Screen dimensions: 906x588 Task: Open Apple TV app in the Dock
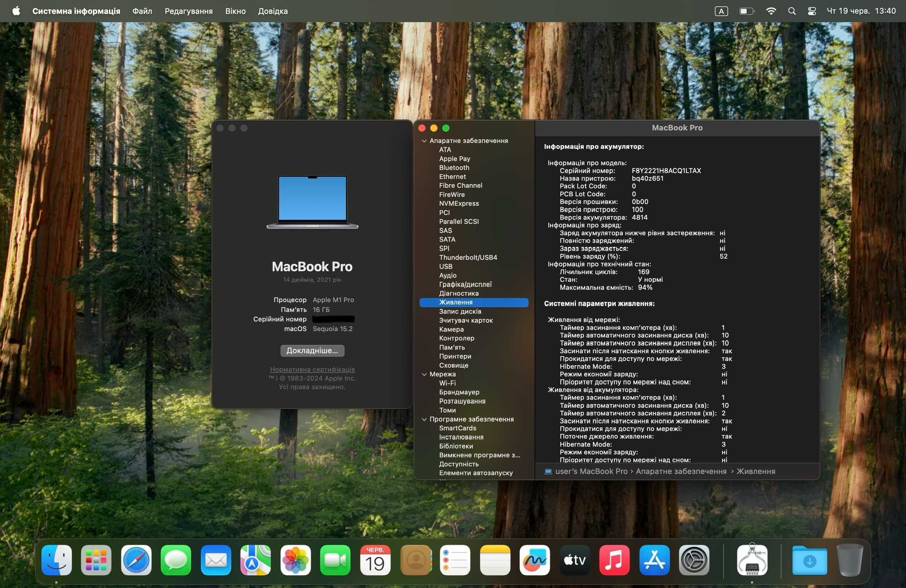coord(574,560)
